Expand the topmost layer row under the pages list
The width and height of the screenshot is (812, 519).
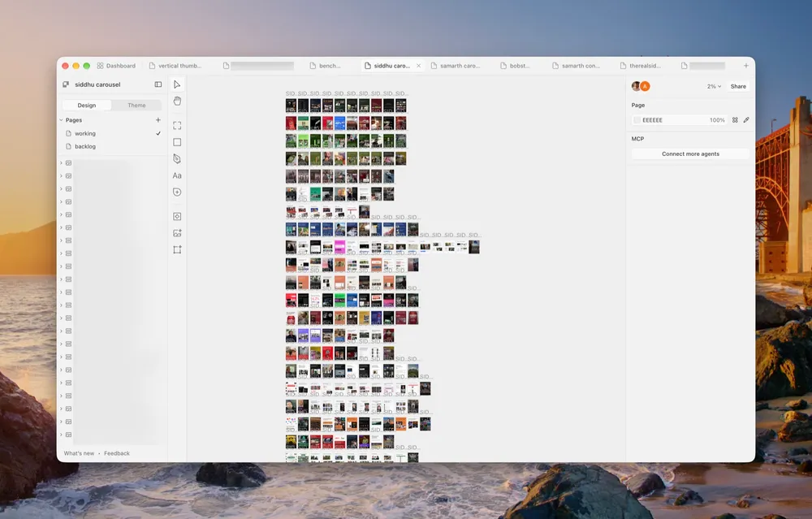61,163
